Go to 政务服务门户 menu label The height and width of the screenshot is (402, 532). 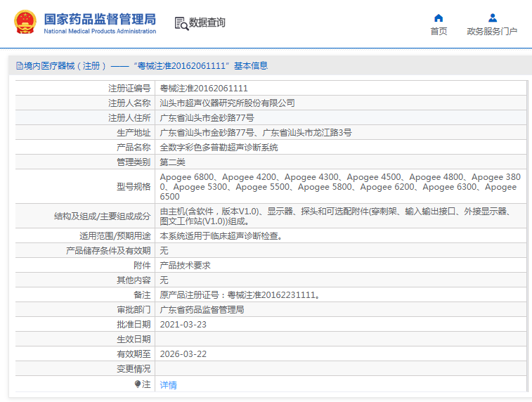pos(492,32)
